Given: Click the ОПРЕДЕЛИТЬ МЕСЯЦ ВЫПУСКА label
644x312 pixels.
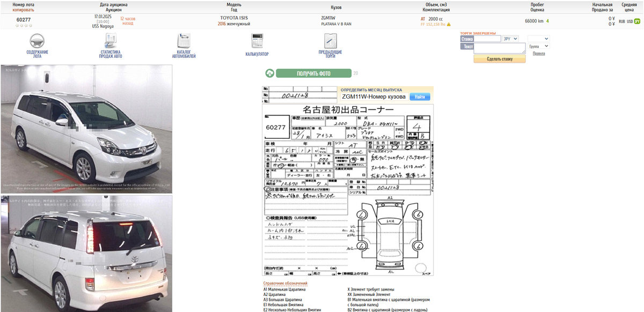Looking at the screenshot, I should coord(371,90).
